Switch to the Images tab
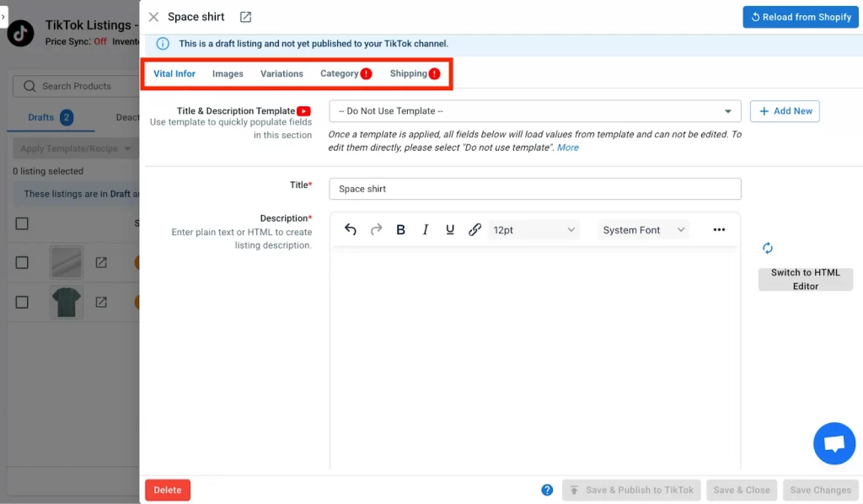The height and width of the screenshot is (504, 863). coord(227,73)
